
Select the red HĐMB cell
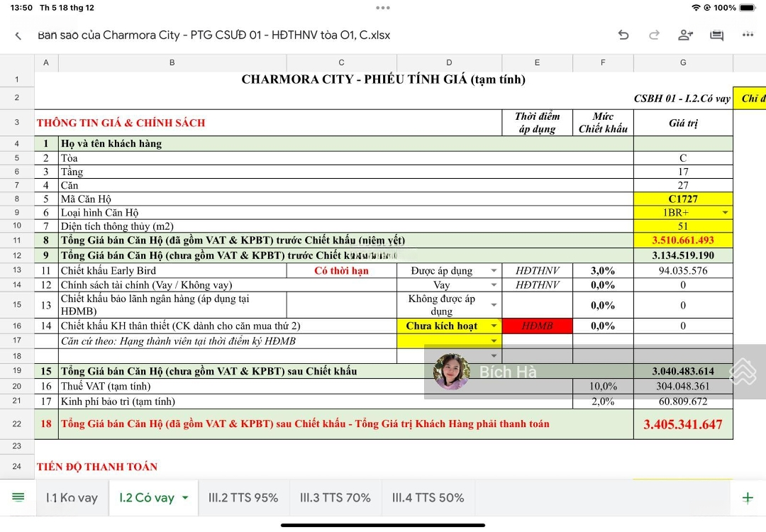537,326
